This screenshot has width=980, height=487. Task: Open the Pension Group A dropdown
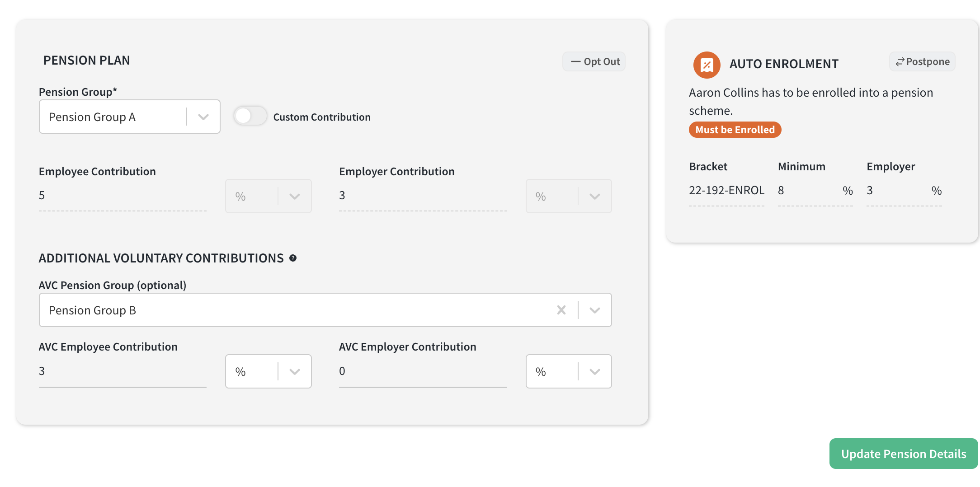[129, 117]
